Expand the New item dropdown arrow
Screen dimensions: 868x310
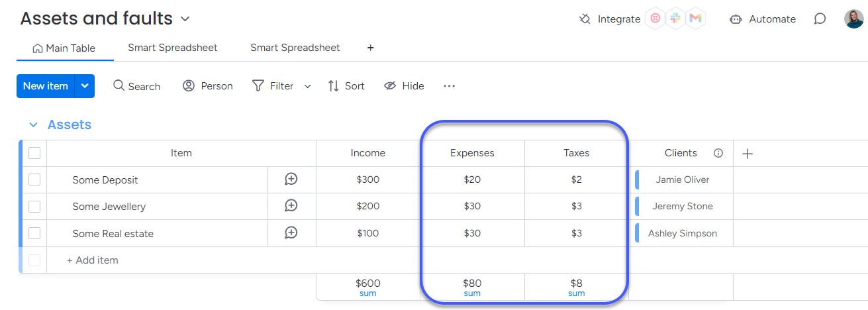click(85, 86)
